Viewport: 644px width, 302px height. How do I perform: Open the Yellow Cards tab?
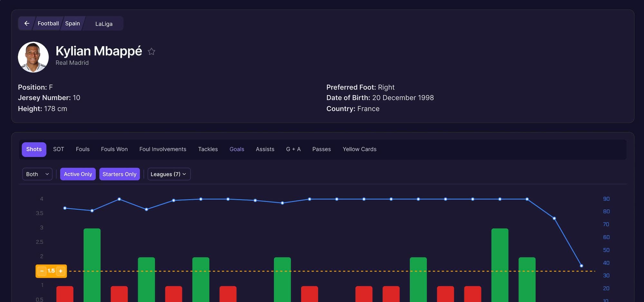coord(360,149)
